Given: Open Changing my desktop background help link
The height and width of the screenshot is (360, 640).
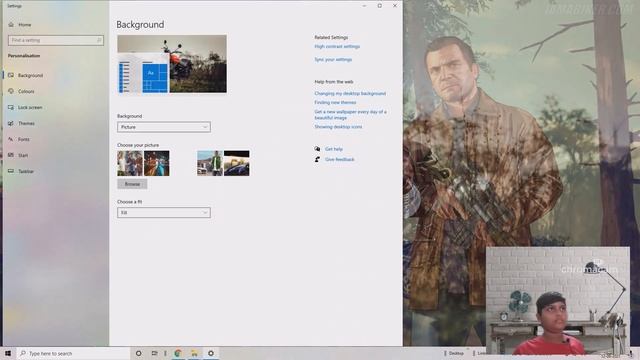Looking at the screenshot, I should [x=350, y=93].
